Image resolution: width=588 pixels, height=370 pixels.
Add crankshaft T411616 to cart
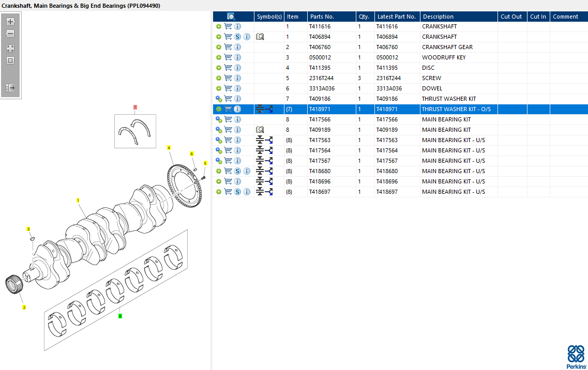click(x=228, y=26)
